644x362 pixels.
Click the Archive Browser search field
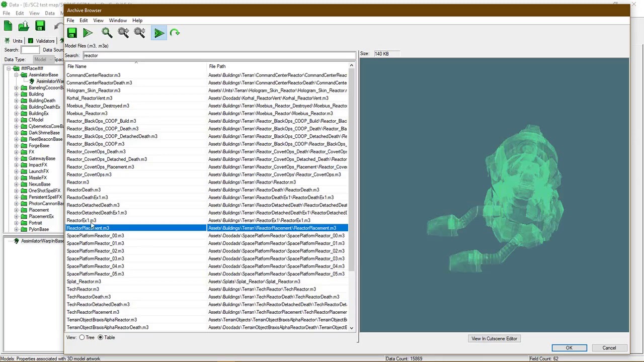point(219,55)
